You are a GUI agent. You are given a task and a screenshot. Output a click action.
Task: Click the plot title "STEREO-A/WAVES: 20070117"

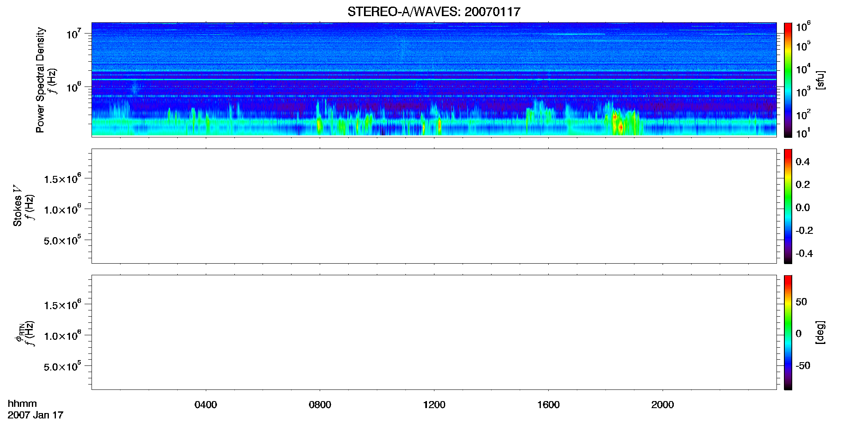[x=434, y=12]
